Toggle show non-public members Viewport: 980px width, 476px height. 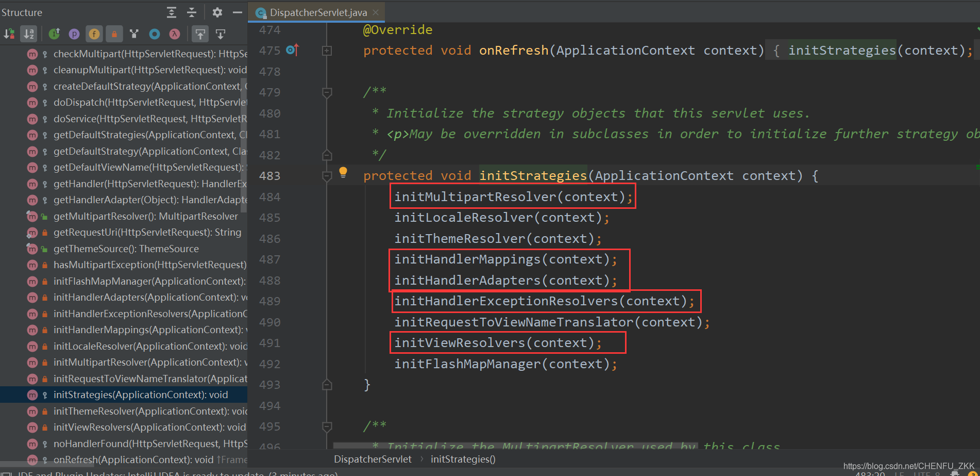click(x=114, y=34)
